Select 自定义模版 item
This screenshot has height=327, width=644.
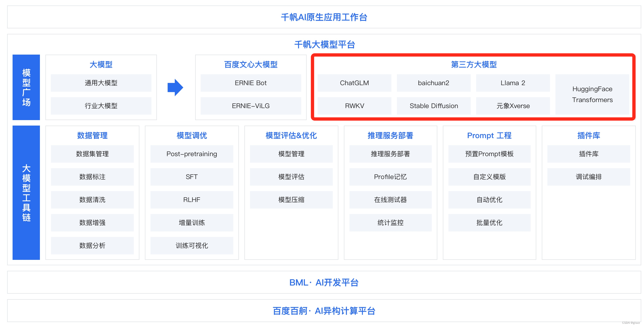(x=489, y=177)
